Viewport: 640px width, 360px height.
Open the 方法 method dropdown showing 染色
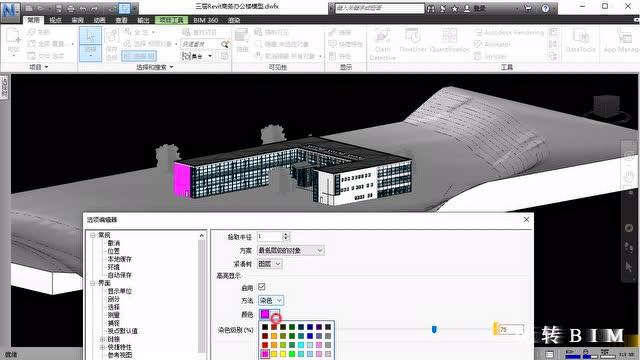(x=271, y=300)
